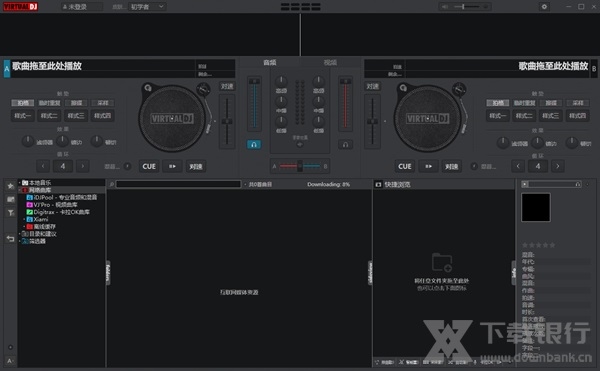The image size is (600, 371).
Task: Click the font size A icon in the browser sidebar
Action: click(10, 361)
